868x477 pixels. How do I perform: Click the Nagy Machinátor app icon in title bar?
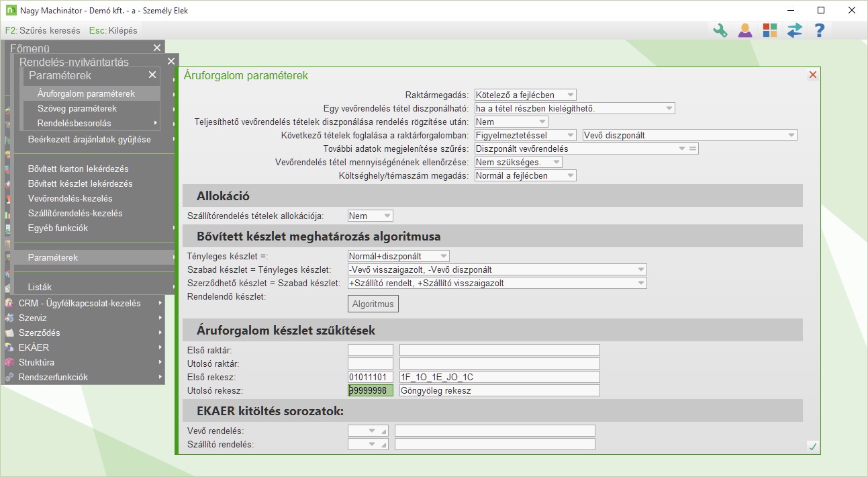click(9, 10)
